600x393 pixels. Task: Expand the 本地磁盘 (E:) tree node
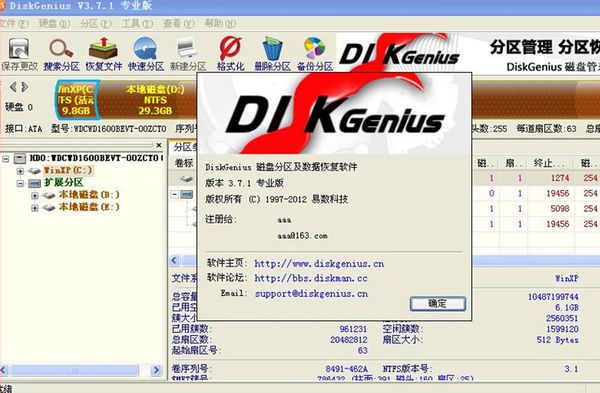(x=35, y=208)
